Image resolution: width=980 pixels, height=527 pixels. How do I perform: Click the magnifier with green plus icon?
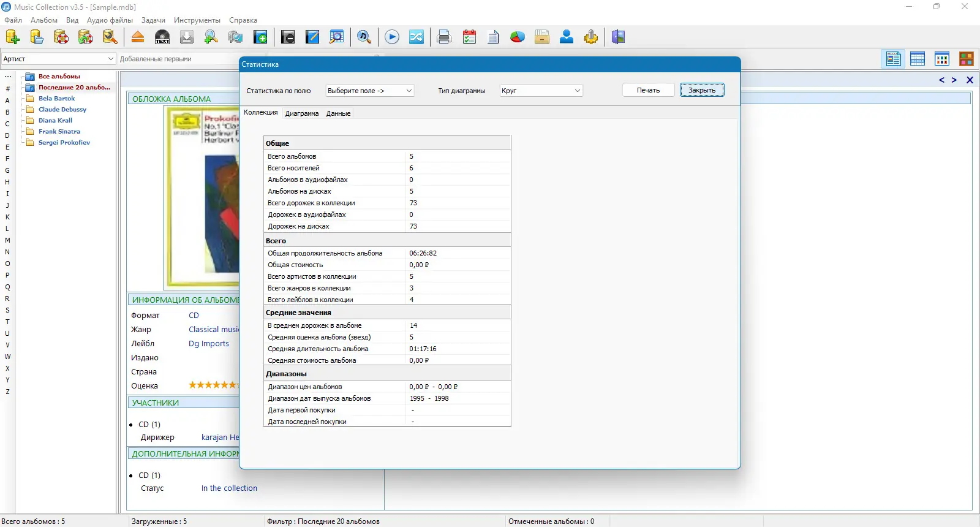point(211,37)
